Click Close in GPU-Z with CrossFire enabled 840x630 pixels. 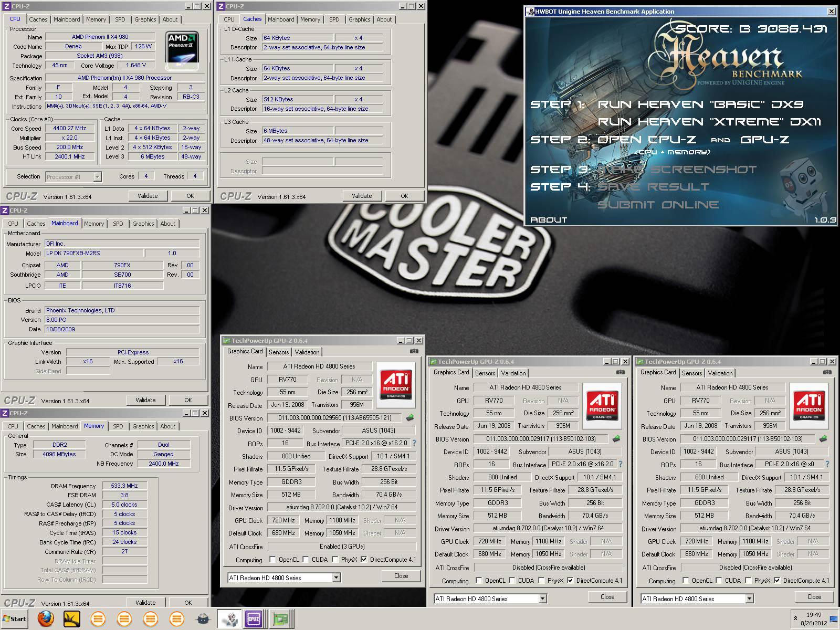(401, 576)
